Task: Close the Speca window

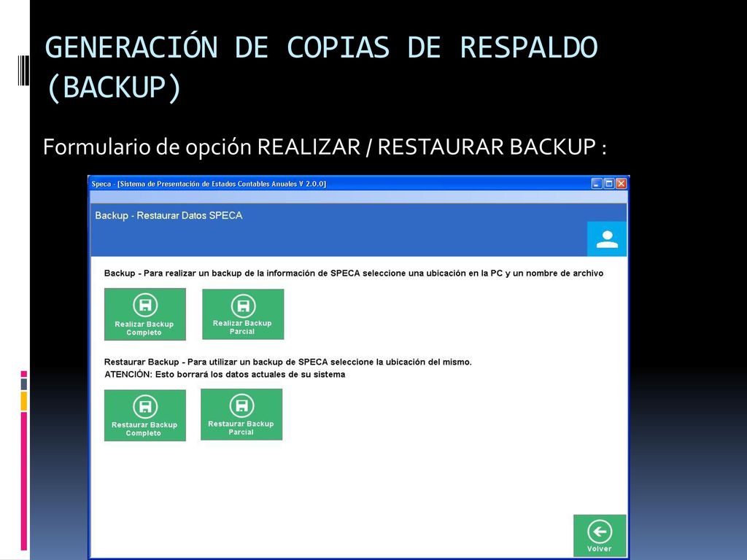Action: [622, 183]
